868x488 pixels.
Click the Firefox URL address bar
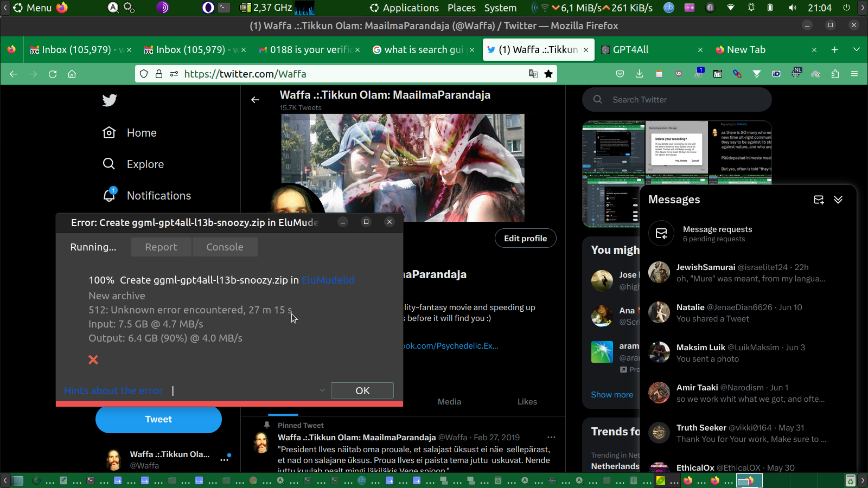(x=347, y=74)
